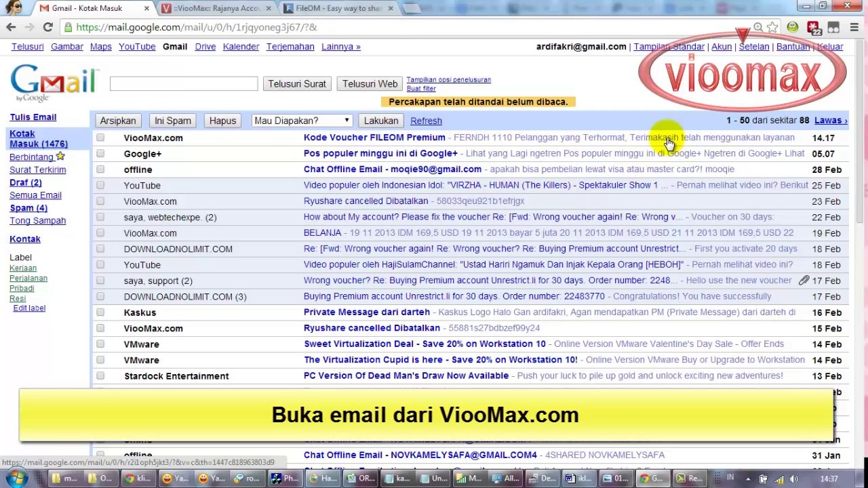
Task: Open the Edit label link
Action: click(x=29, y=308)
